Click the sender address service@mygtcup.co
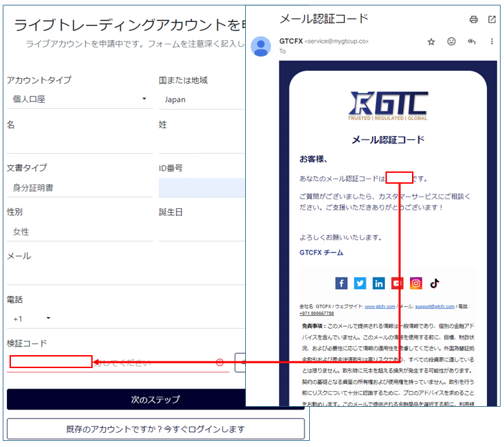This screenshot has width=504, height=447. 336,42
